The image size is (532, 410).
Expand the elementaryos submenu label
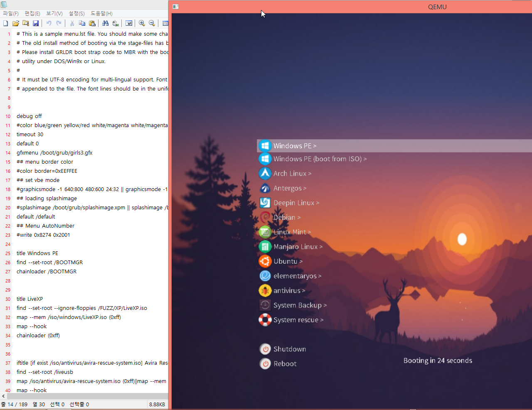(297, 276)
